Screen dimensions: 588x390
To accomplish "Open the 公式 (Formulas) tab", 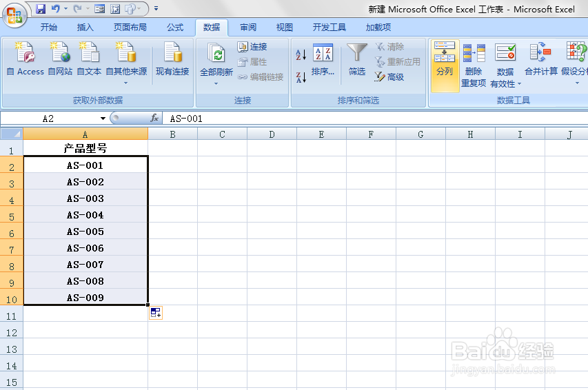I will click(175, 28).
